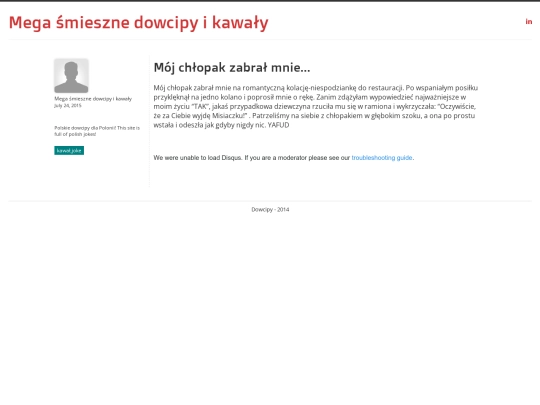
Task: Open the gray author avatar image
Action: (71, 76)
